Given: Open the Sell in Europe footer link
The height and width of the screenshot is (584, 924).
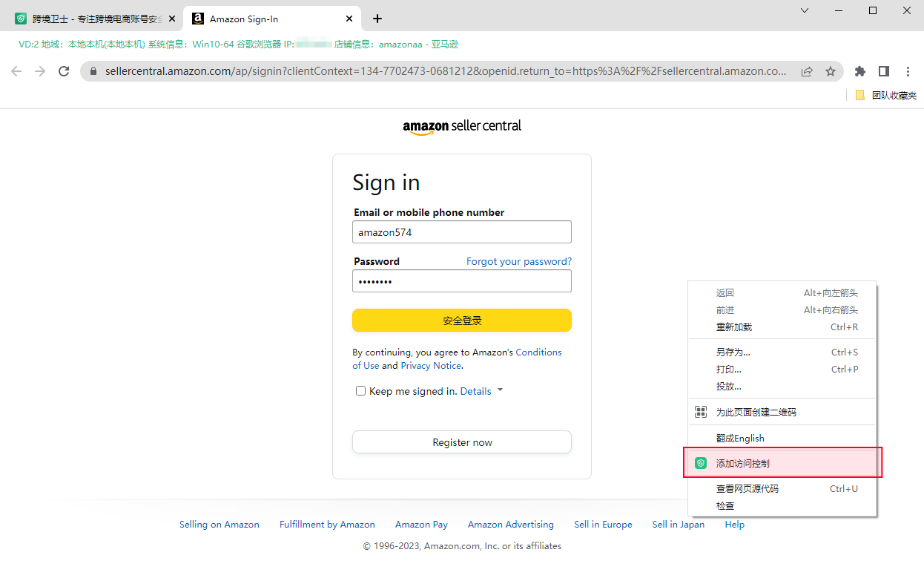Looking at the screenshot, I should click(603, 525).
